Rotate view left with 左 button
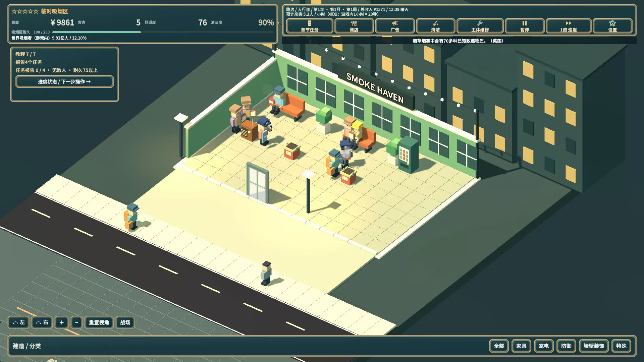The height and width of the screenshot is (362, 644). tap(18, 322)
